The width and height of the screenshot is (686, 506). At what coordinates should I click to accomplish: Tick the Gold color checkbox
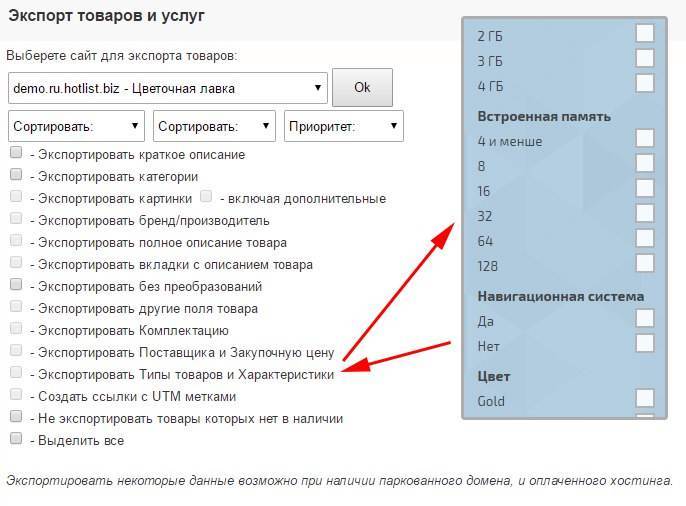click(x=645, y=399)
